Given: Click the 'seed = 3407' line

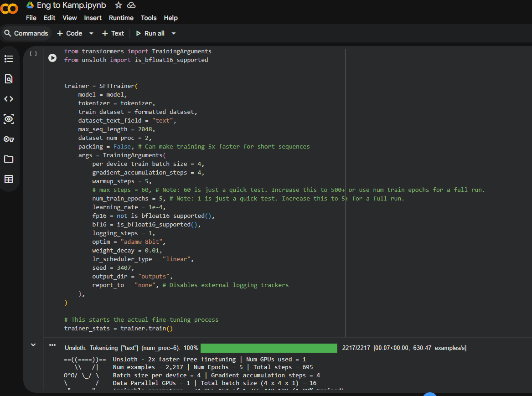Looking at the screenshot, I should (113, 268).
